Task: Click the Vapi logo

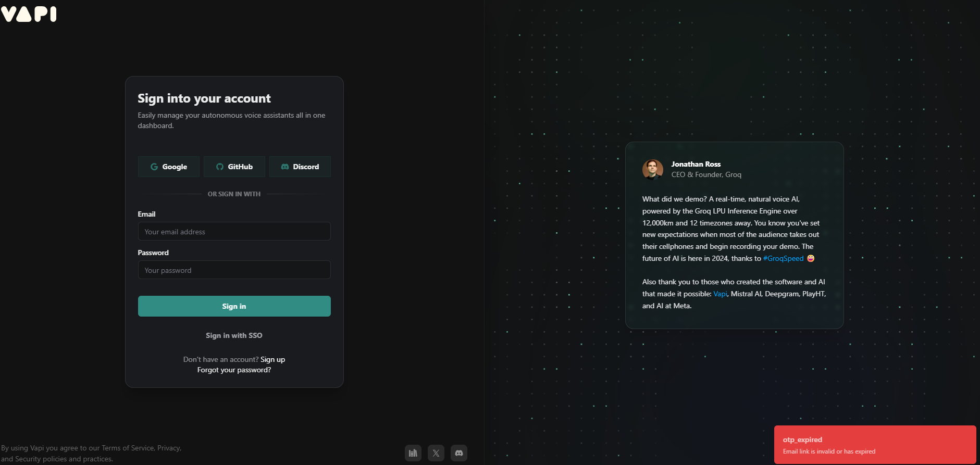Action: 29,14
